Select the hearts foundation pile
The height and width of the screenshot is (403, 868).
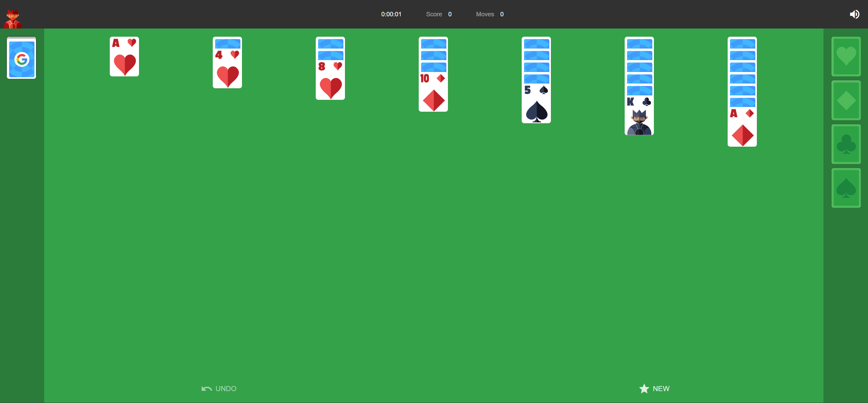tap(846, 56)
